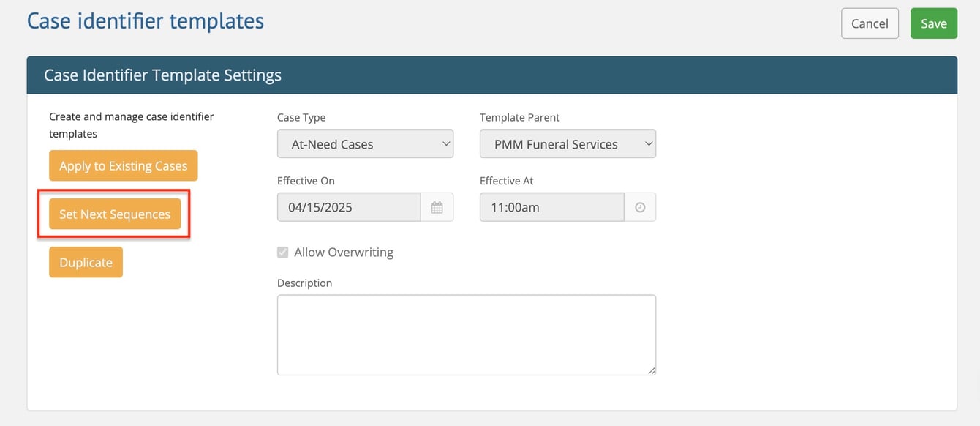The width and height of the screenshot is (980, 426).
Task: Click Apply to Existing Cases button
Action: (124, 166)
